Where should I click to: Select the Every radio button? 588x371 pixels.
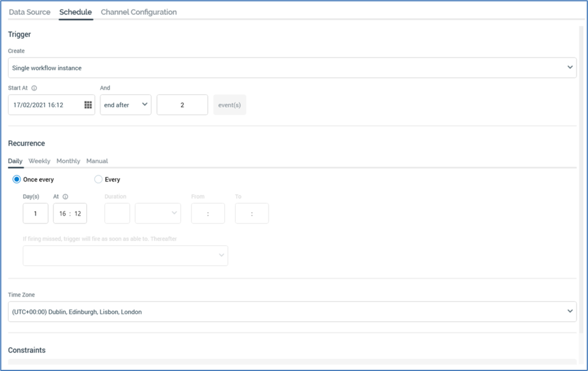[x=99, y=179]
